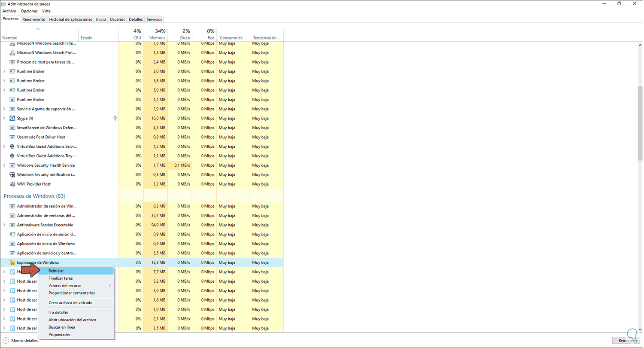The height and width of the screenshot is (348, 644).
Task: Expand the Windows Security Health Service row
Action: 4,165
